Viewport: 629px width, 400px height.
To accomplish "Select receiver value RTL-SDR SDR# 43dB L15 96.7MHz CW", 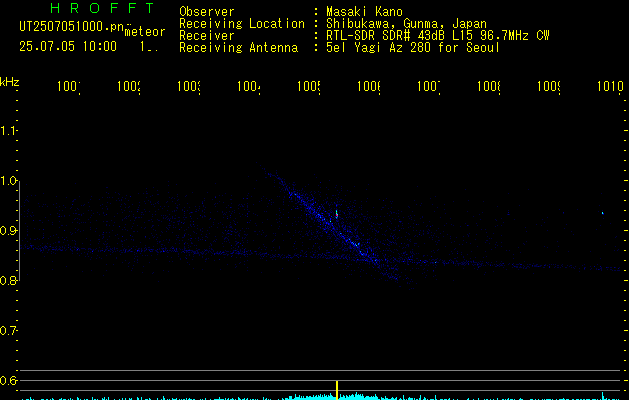I will point(438,36).
